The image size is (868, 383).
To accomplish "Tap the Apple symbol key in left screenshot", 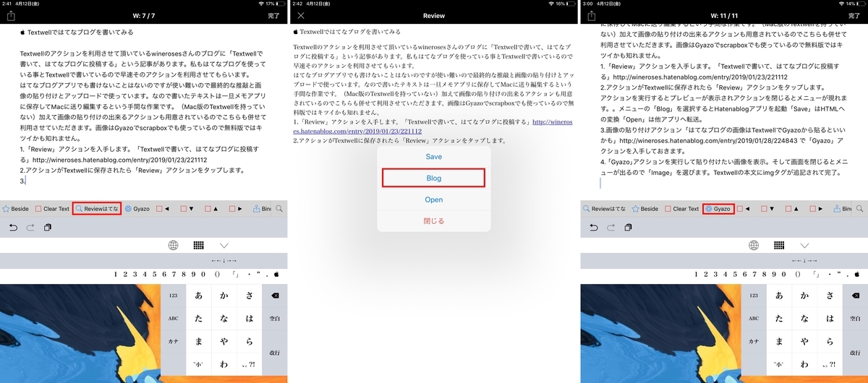I will (x=277, y=274).
